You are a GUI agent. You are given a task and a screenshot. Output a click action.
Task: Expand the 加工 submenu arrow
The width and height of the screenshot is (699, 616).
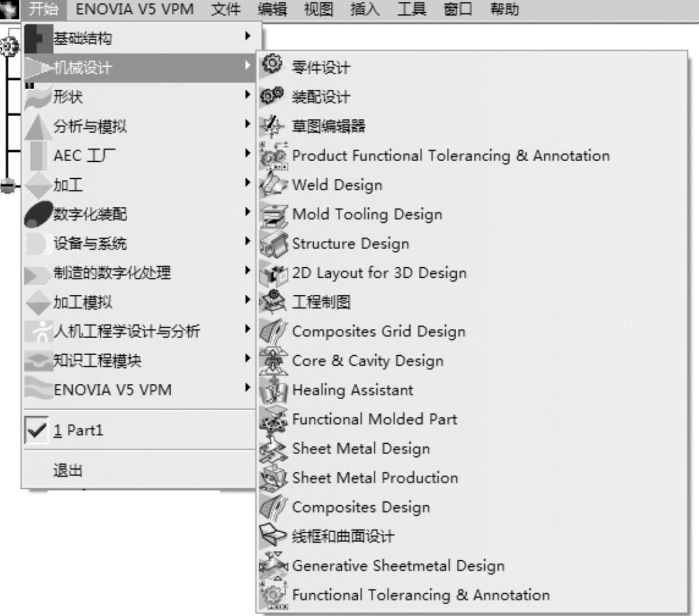pos(247,183)
